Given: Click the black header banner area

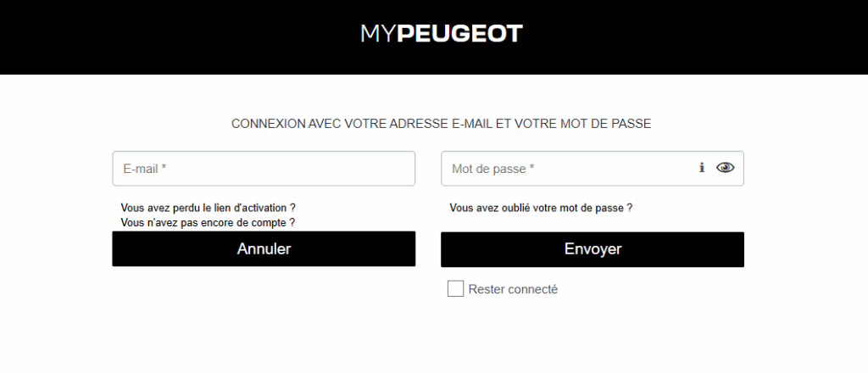Looking at the screenshot, I should tap(170, 38).
